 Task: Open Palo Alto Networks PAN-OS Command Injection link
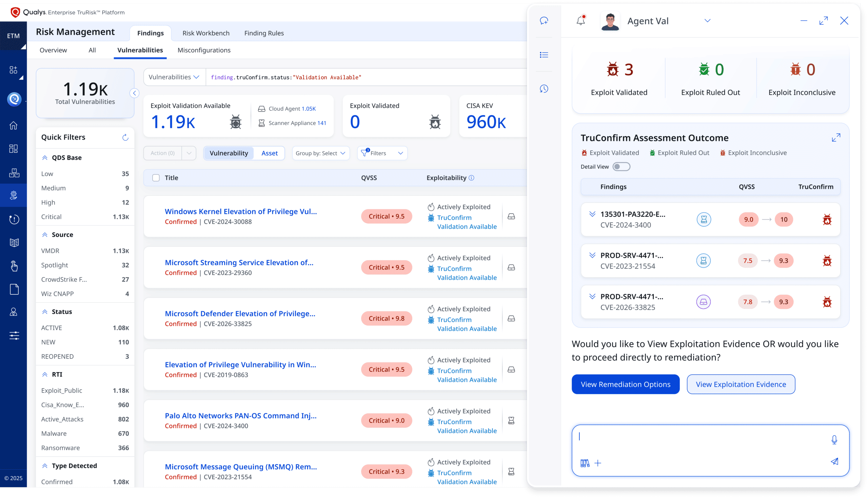click(241, 416)
